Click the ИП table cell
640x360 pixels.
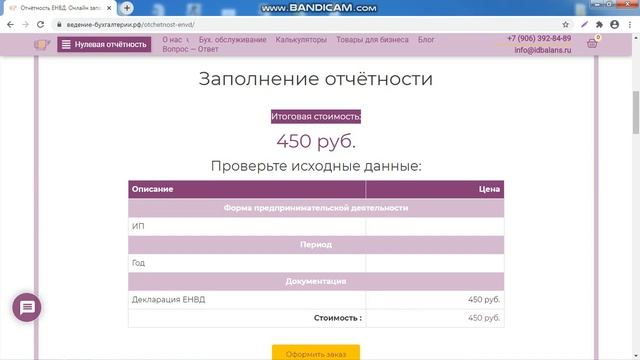point(247,226)
